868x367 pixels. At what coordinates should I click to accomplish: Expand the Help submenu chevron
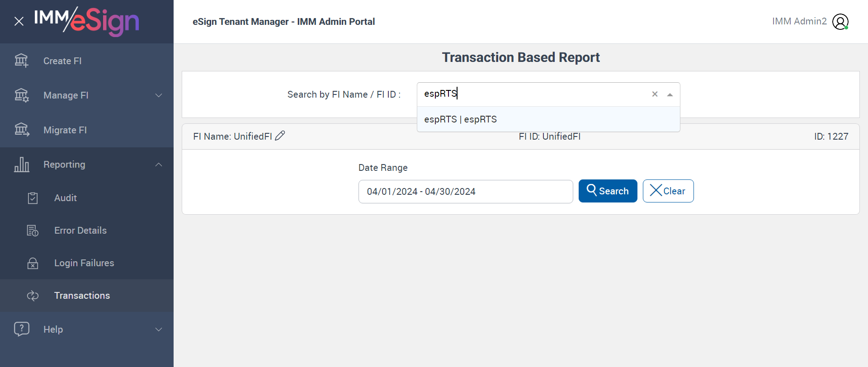tap(159, 329)
